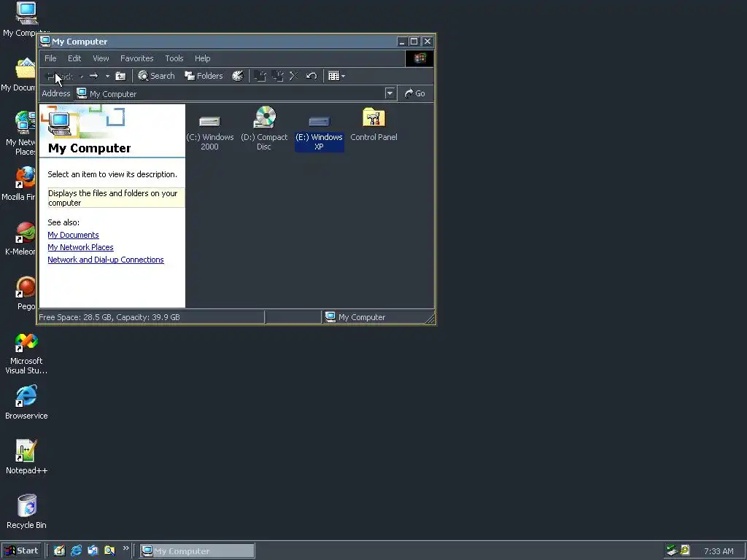
Task: Click the Undo toolbar icon
Action: (x=311, y=76)
